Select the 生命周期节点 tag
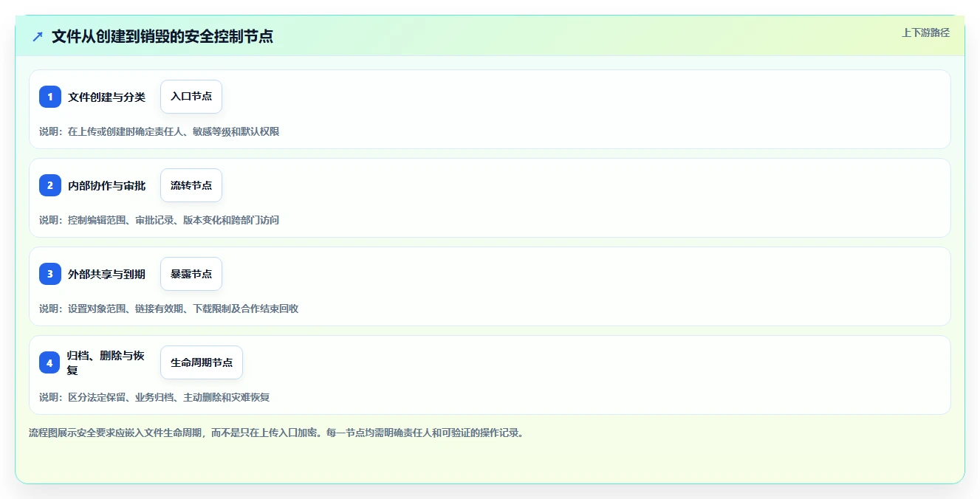Viewport: 980px width, 499px height. tap(202, 362)
